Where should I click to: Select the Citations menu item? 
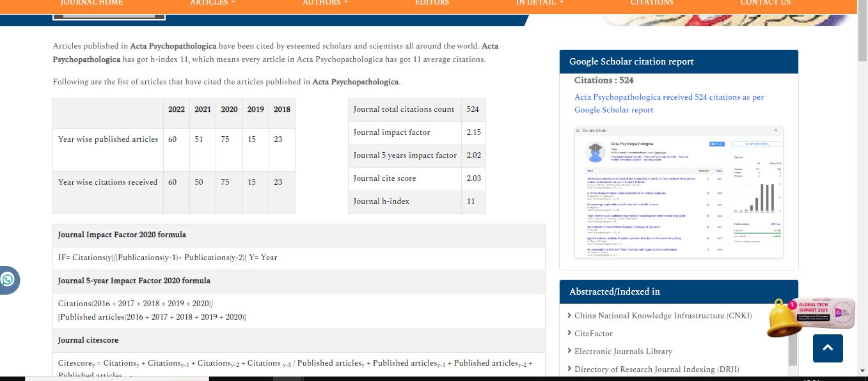click(x=652, y=3)
